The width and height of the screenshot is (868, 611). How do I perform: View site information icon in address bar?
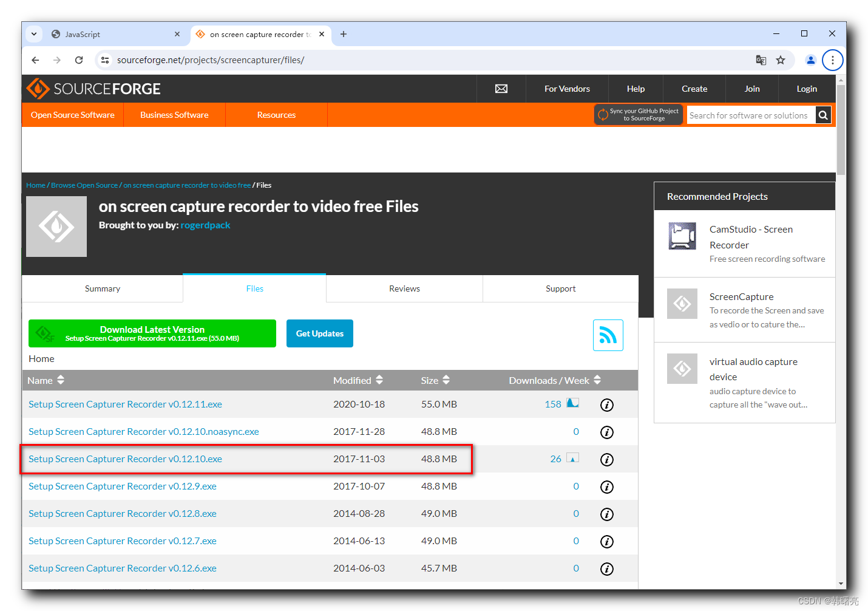(x=105, y=60)
